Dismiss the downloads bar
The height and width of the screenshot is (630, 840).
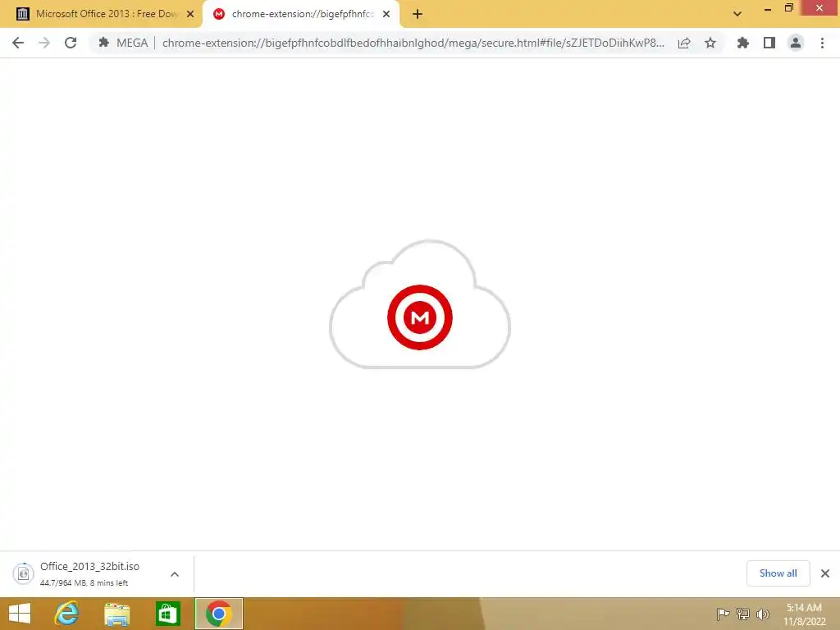coord(825,573)
